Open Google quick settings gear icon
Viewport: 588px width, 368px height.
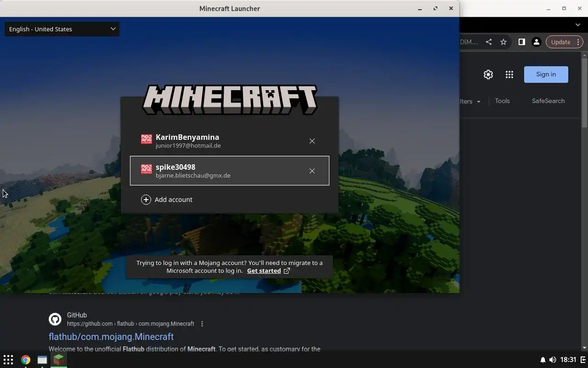pos(488,75)
